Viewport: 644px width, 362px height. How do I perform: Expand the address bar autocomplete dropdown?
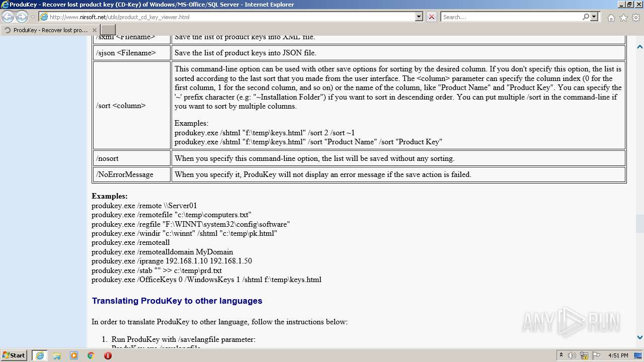[419, 17]
